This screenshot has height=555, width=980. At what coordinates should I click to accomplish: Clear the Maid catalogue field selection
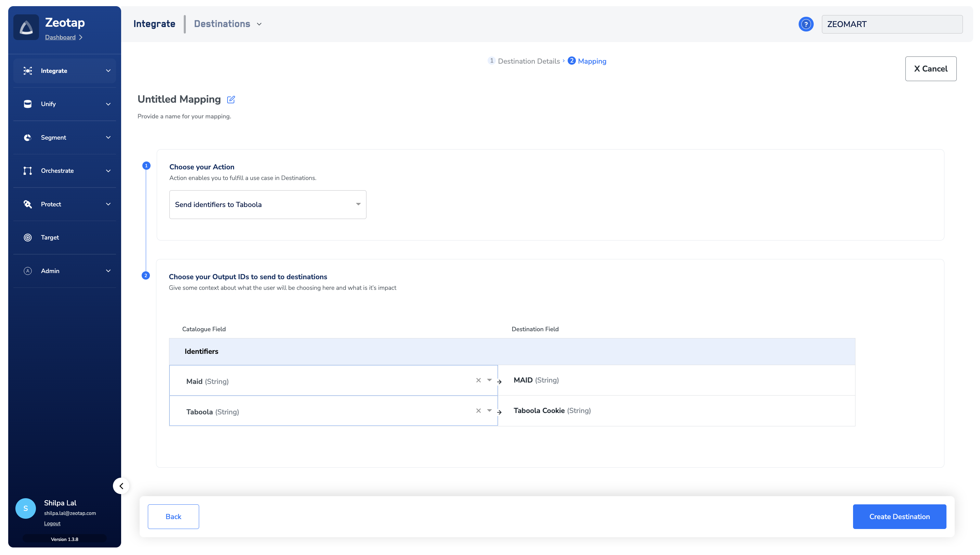pyautogui.click(x=478, y=380)
